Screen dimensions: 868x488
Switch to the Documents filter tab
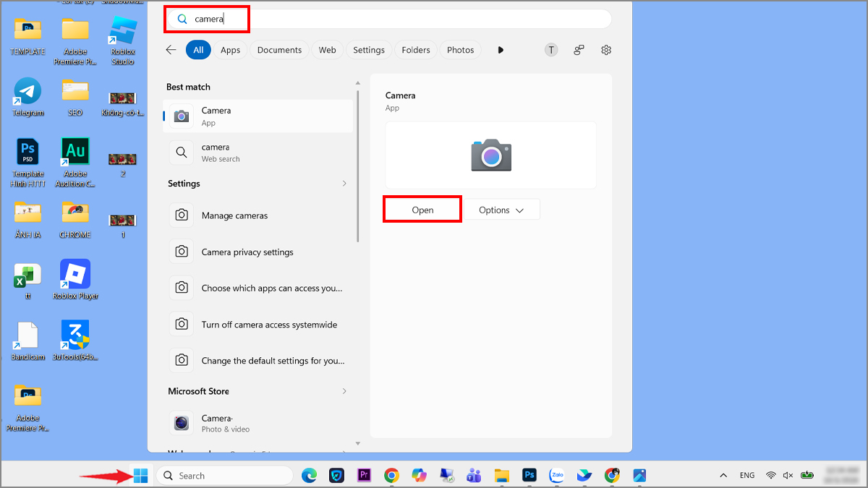tap(279, 50)
